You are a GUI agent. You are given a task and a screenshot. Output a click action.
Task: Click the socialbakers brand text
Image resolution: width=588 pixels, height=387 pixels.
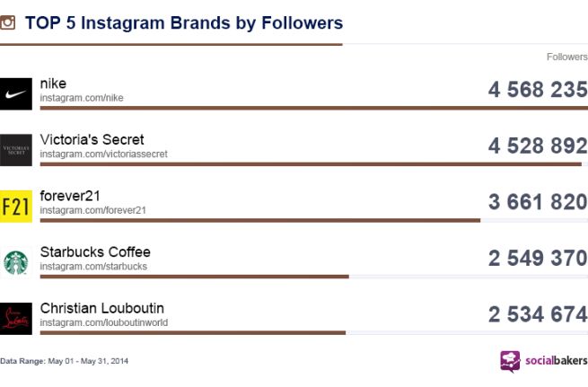[553, 361]
